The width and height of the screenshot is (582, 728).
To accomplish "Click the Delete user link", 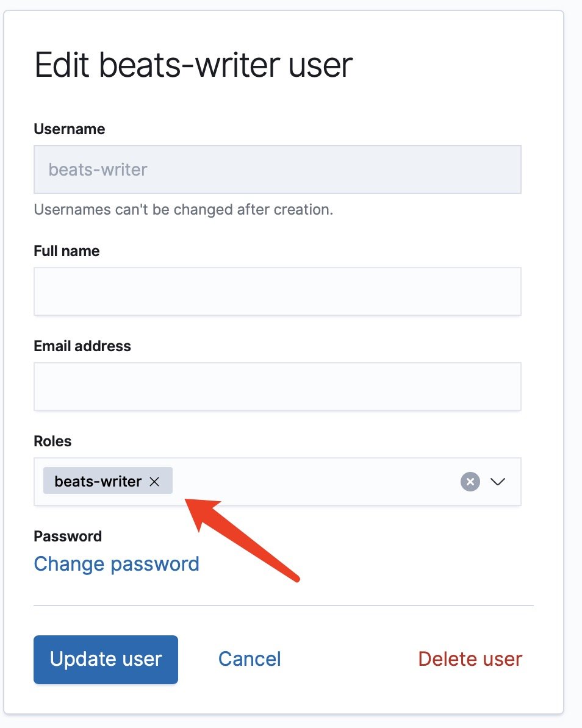I will pos(470,659).
